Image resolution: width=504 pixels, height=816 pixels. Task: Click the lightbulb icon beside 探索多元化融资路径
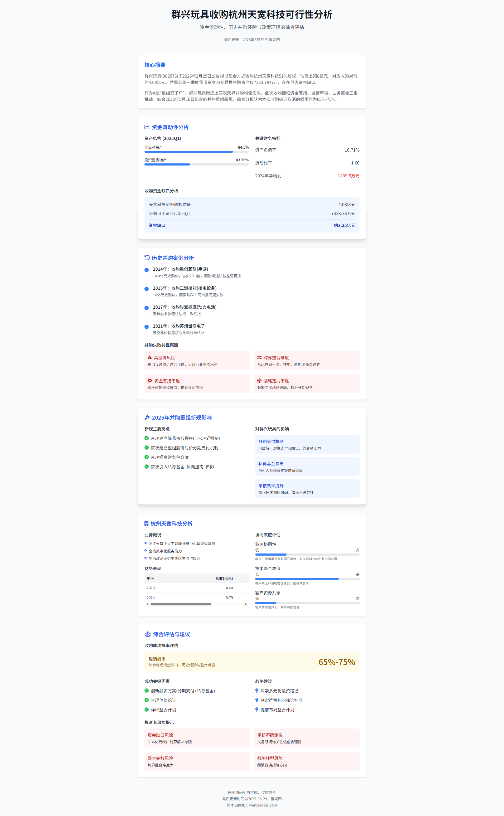tap(257, 691)
